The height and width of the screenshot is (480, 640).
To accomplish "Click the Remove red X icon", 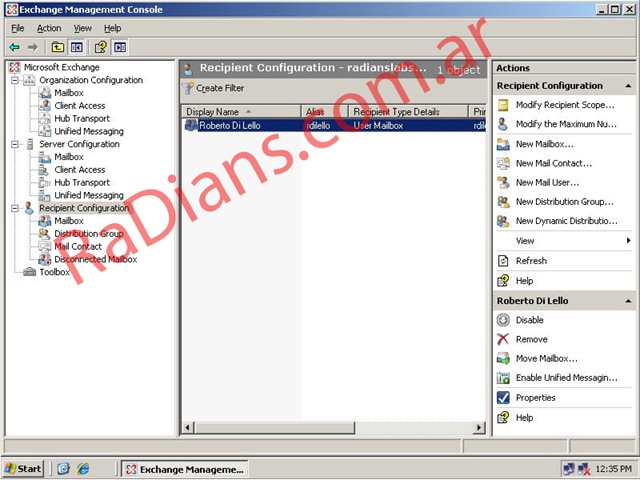I will (x=503, y=339).
